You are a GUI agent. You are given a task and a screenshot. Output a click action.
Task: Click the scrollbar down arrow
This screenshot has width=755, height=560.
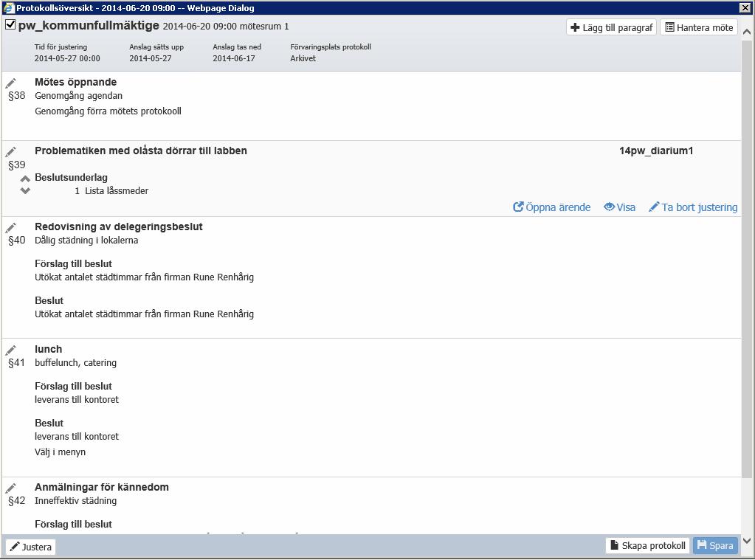[x=747, y=541]
